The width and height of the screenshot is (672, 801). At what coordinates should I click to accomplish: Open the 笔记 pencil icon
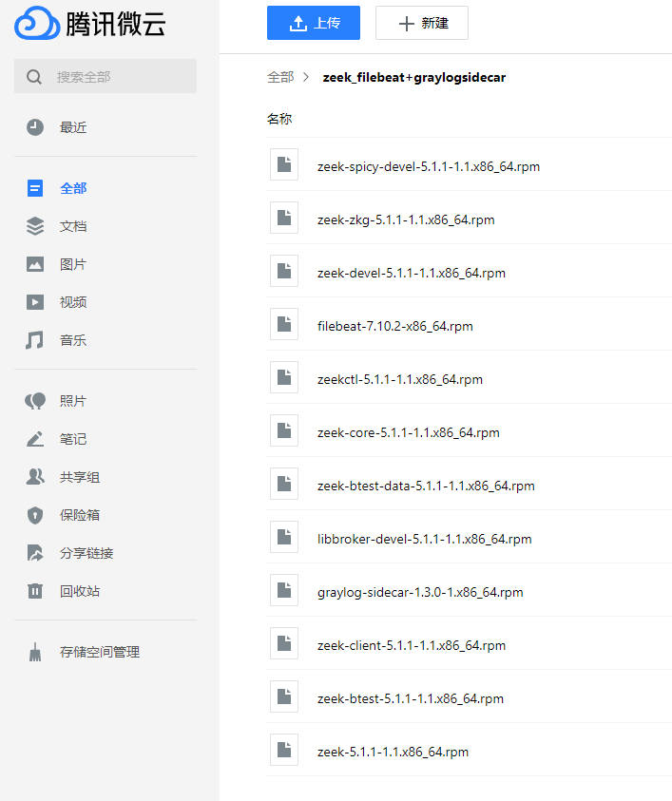click(x=35, y=439)
